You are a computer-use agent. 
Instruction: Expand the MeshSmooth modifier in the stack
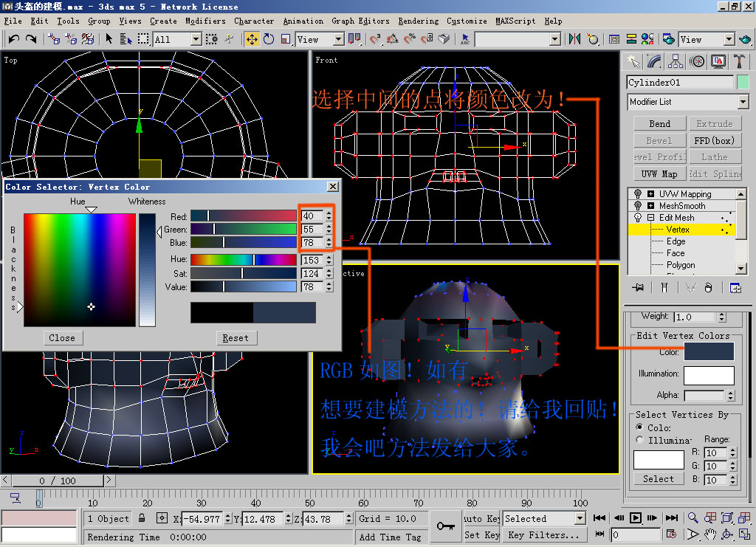(x=651, y=206)
